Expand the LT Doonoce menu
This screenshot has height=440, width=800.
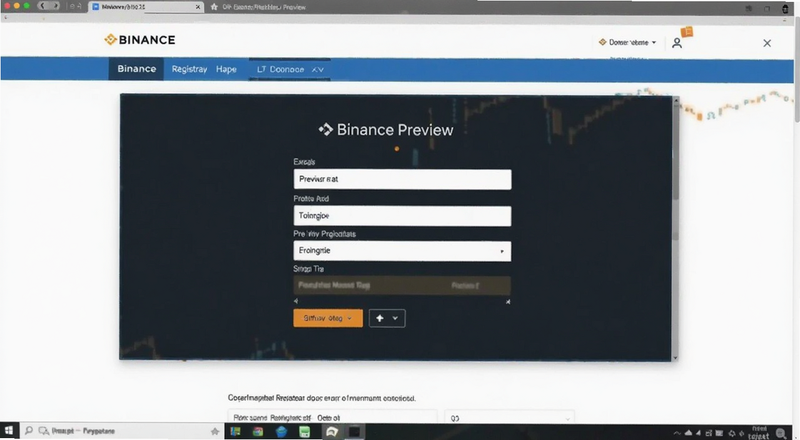(290, 69)
